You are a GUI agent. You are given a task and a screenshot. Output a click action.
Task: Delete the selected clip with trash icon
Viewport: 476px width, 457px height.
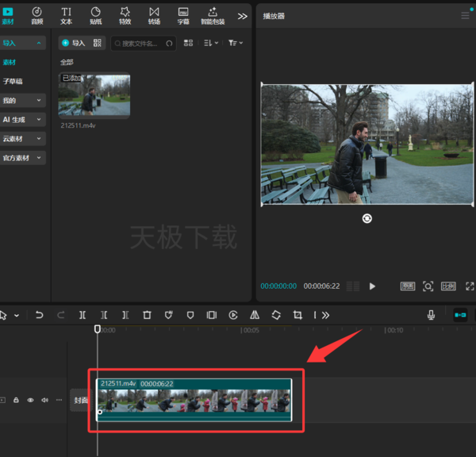click(x=147, y=315)
